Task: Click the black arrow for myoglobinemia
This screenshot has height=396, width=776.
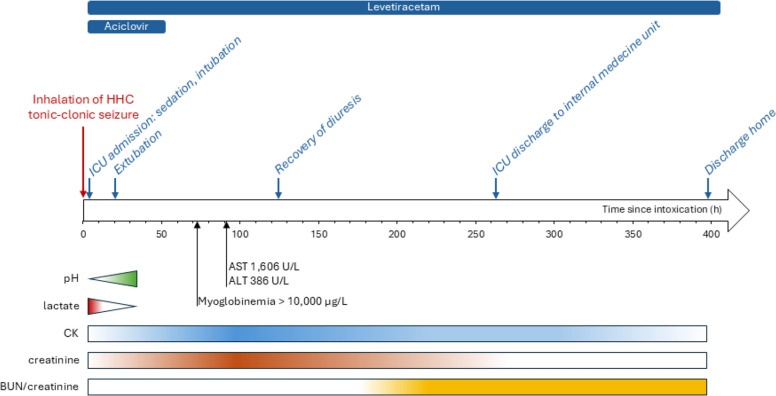Action: [197, 264]
